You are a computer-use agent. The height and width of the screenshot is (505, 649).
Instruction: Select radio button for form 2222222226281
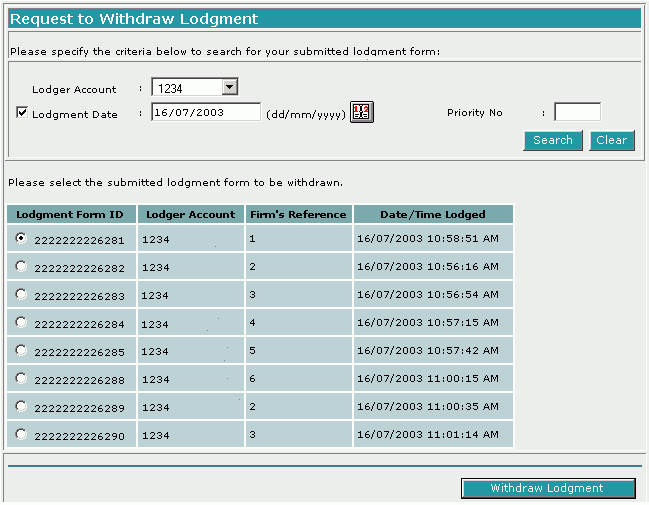tap(22, 239)
